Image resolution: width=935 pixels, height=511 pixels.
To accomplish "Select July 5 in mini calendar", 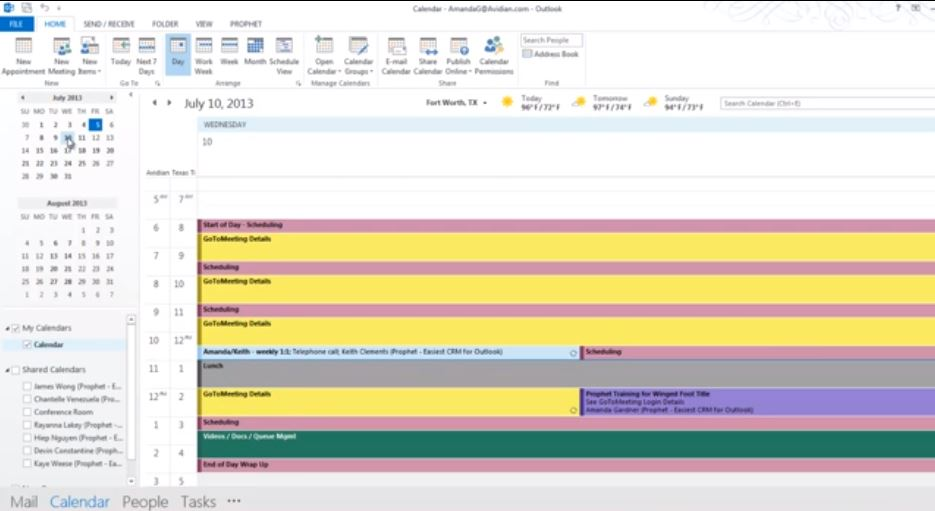I will 95,125.
